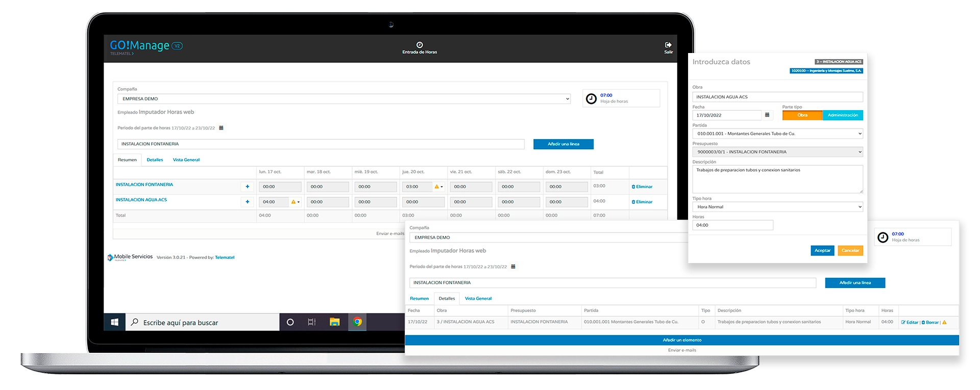Open INSTALACION FONTANERIA row link in Resumen
Viewport: 980px width, 390px height.
pos(144,185)
